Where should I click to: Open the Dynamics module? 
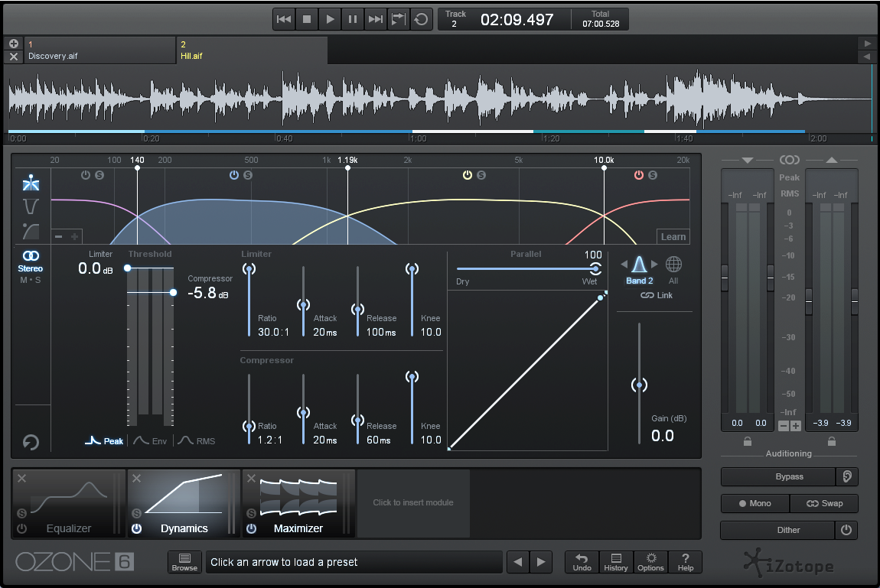184,503
